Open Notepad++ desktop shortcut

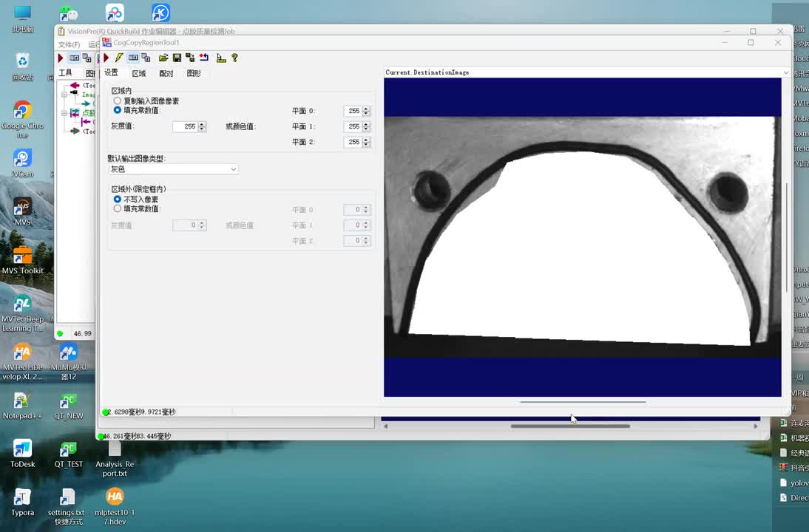click(x=22, y=406)
